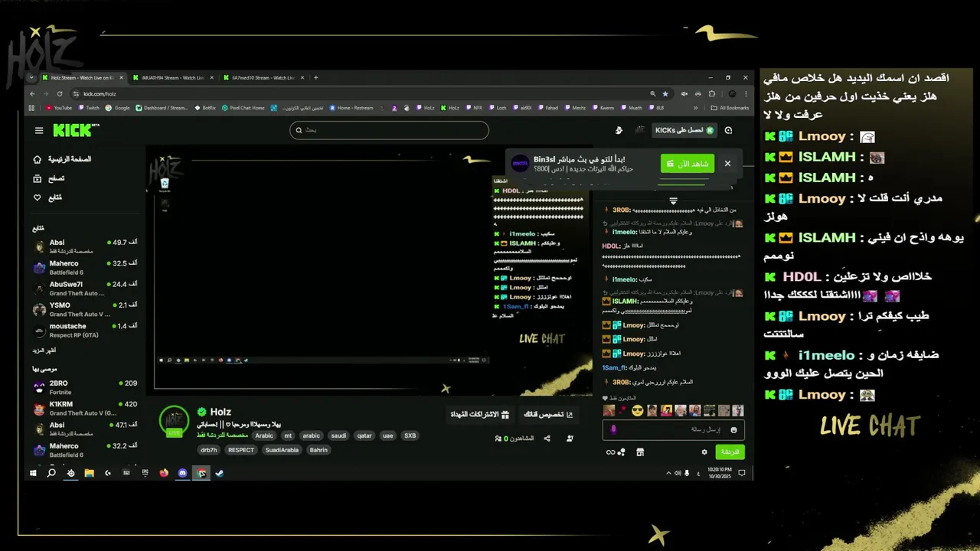Open a new browser tab

tap(315, 77)
